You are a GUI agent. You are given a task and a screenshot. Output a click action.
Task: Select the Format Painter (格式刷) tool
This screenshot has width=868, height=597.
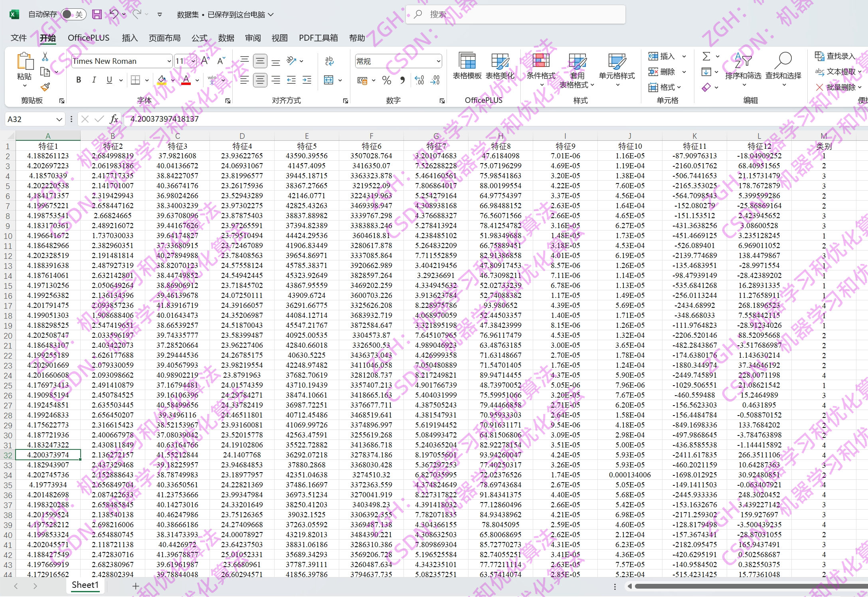tap(45, 87)
